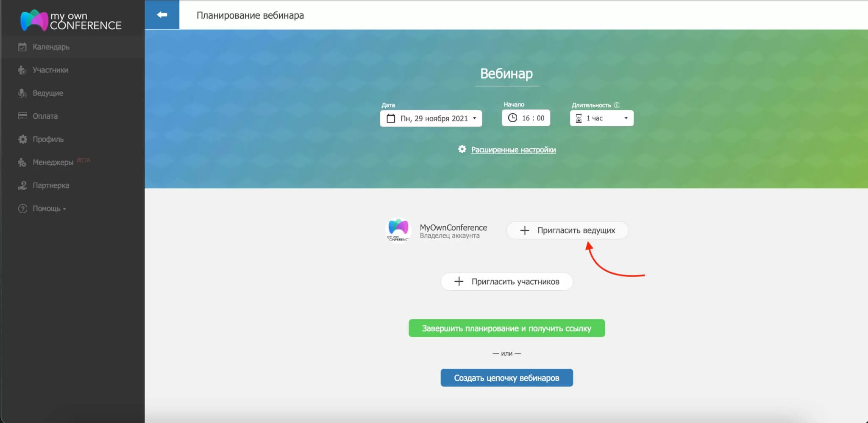Screen dimensions: 868x423
Task: Click Завершить планирование и получить ссылку
Action: pyautogui.click(x=507, y=328)
